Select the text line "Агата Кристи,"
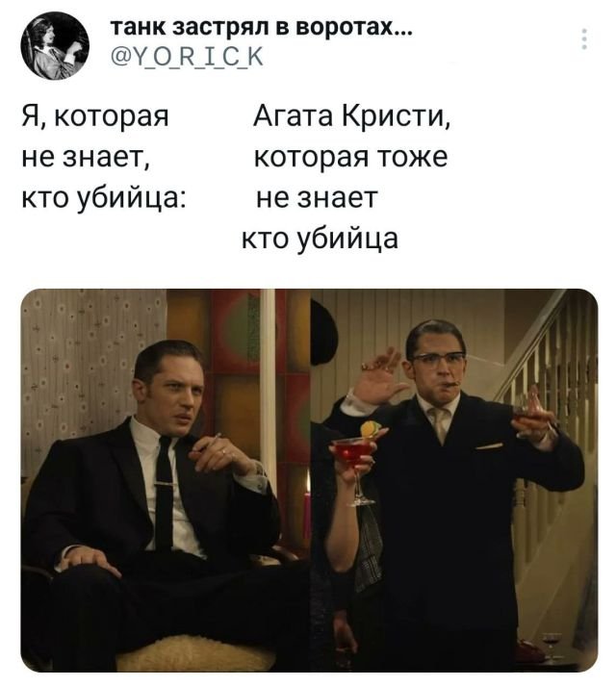 click(x=351, y=116)
